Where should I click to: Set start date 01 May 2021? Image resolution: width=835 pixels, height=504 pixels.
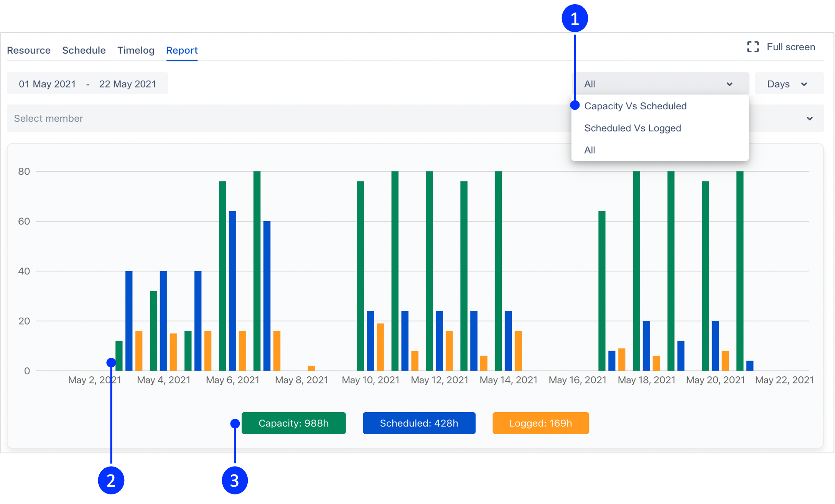click(48, 84)
